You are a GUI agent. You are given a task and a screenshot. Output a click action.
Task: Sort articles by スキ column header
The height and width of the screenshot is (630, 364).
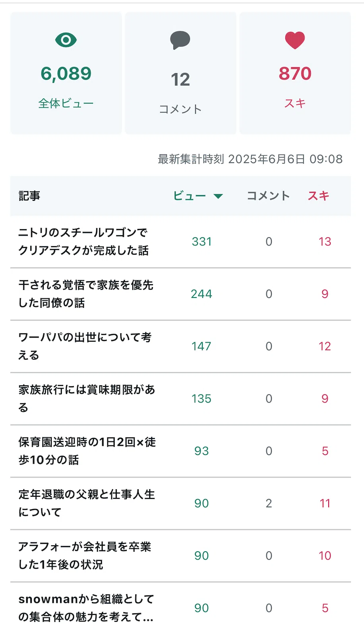(319, 196)
